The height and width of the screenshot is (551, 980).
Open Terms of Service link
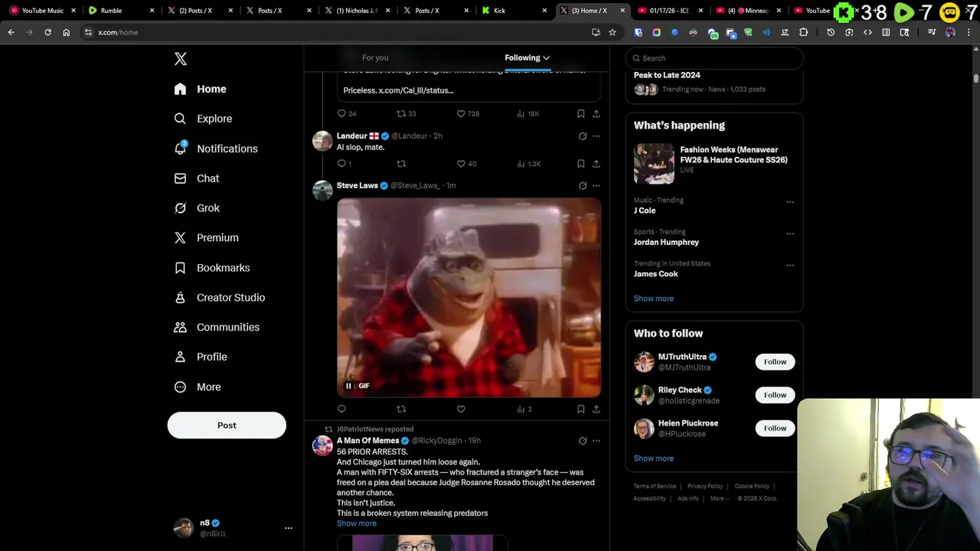(x=655, y=487)
